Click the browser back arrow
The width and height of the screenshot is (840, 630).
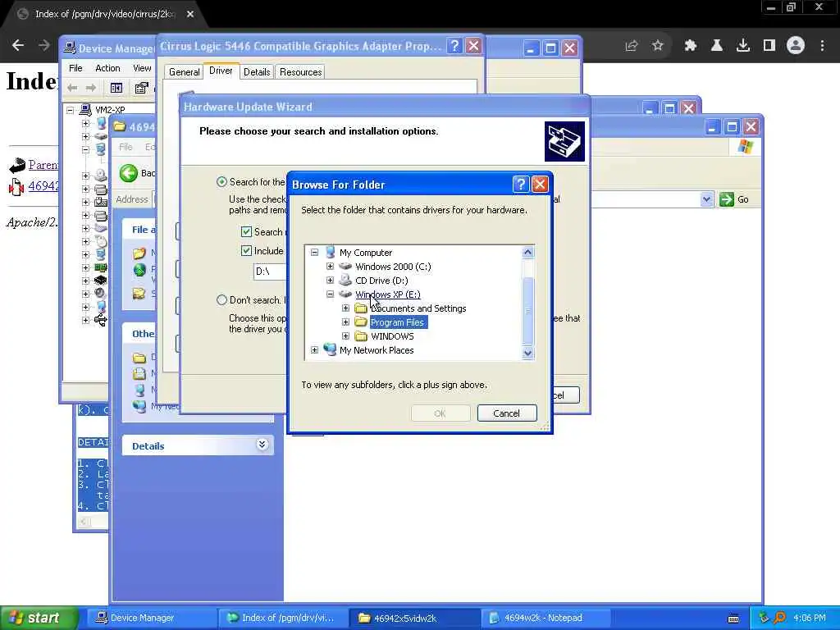[x=18, y=46]
